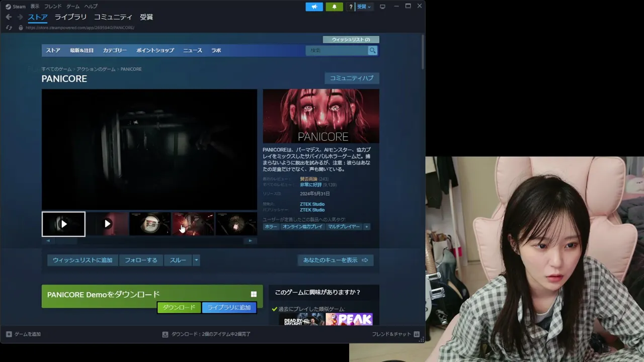The width and height of the screenshot is (644, 362).
Task: Switch to the ライブラリ tab
Action: click(70, 17)
